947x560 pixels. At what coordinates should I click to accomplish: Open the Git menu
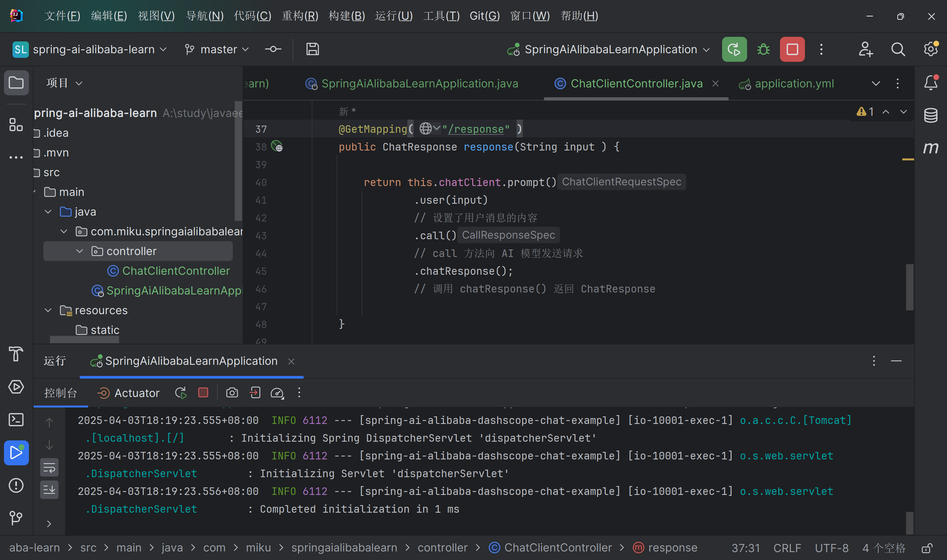pyautogui.click(x=485, y=16)
